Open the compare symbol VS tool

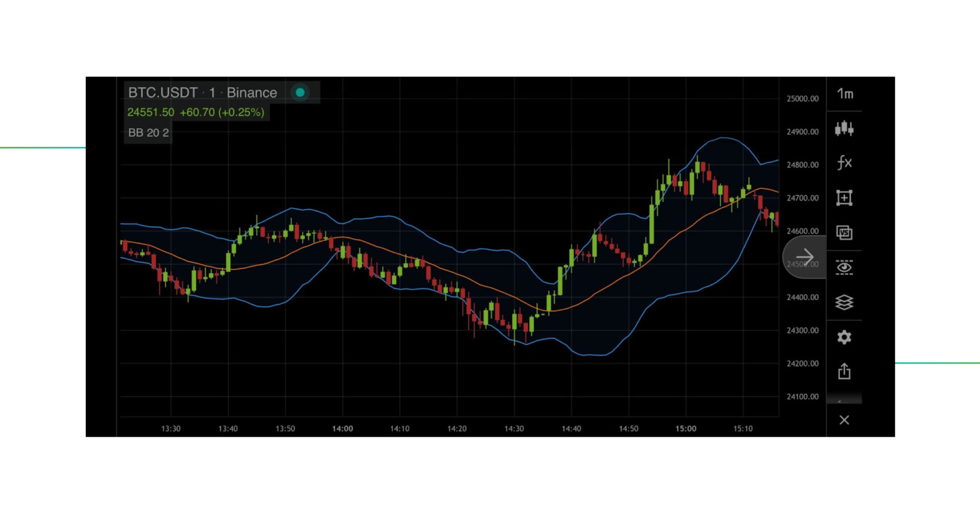(x=845, y=233)
